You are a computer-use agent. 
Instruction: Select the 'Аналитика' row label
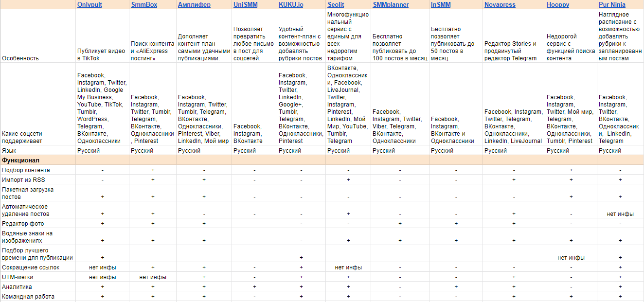point(17,287)
